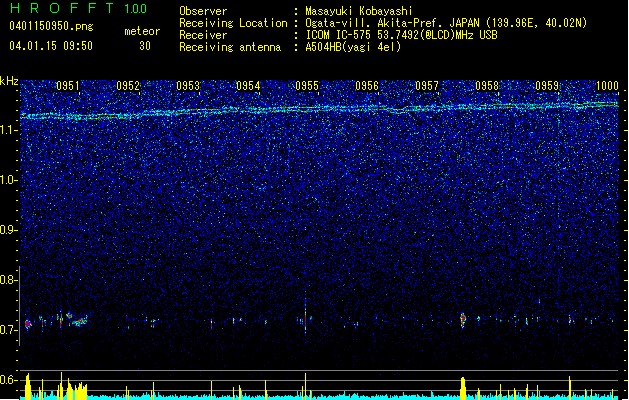Click the tall yellow power spike under 0955
Viewport: 629px width, 400px height.
(x=306, y=386)
